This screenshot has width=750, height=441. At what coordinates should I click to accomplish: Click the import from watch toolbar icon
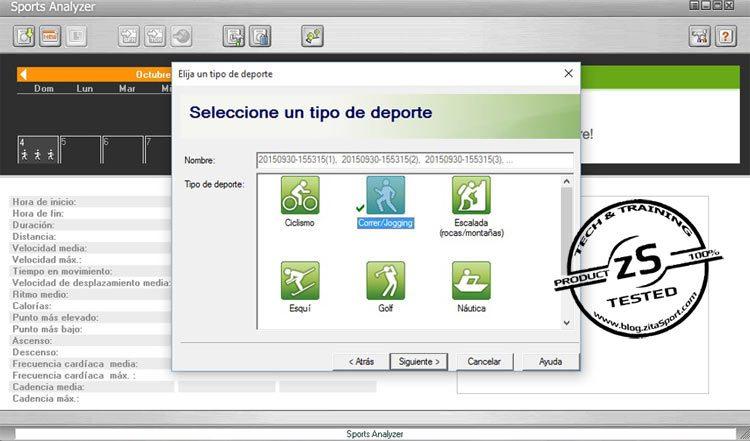point(24,36)
